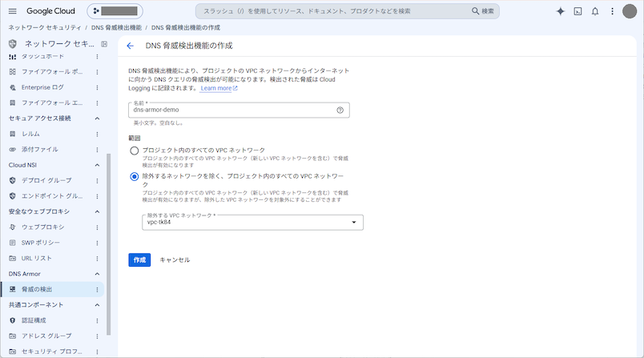Collapse the DNS Armor section

[x=98, y=274]
